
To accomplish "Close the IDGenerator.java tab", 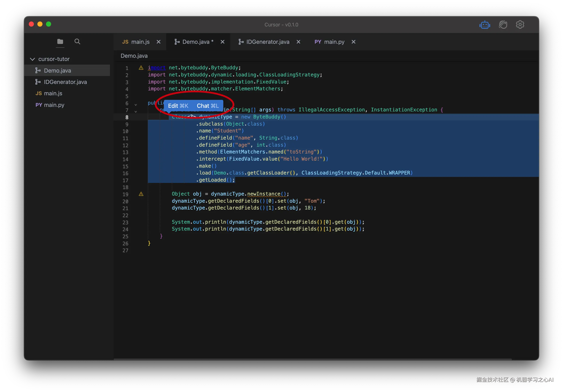I will [298, 42].
